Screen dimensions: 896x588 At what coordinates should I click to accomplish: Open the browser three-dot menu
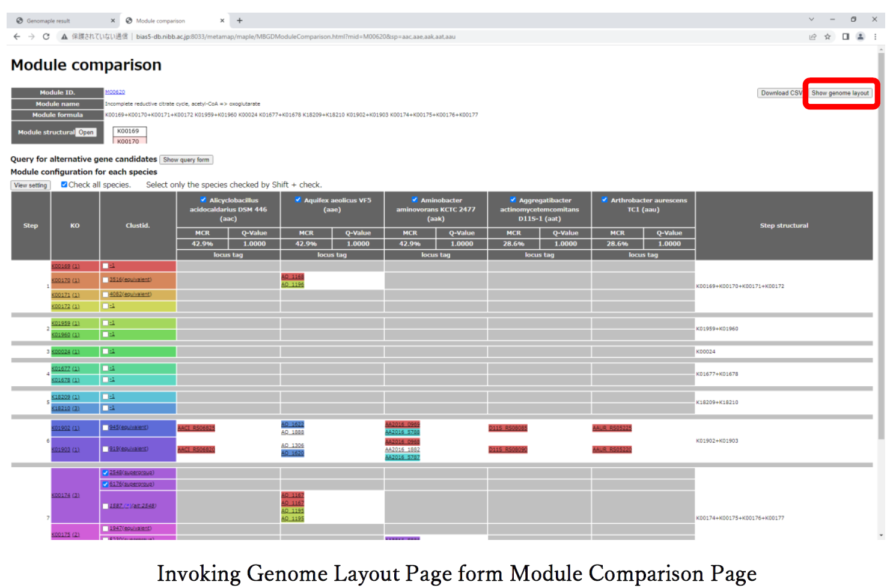pyautogui.click(x=875, y=37)
